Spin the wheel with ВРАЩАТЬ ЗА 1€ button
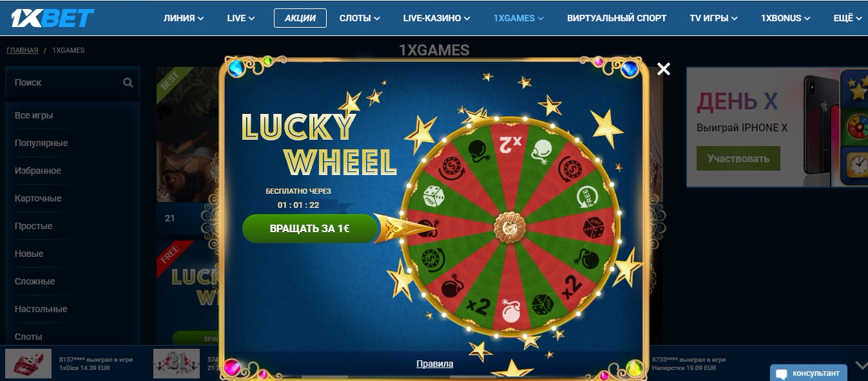Viewport: 868px width, 381px height. tap(310, 228)
